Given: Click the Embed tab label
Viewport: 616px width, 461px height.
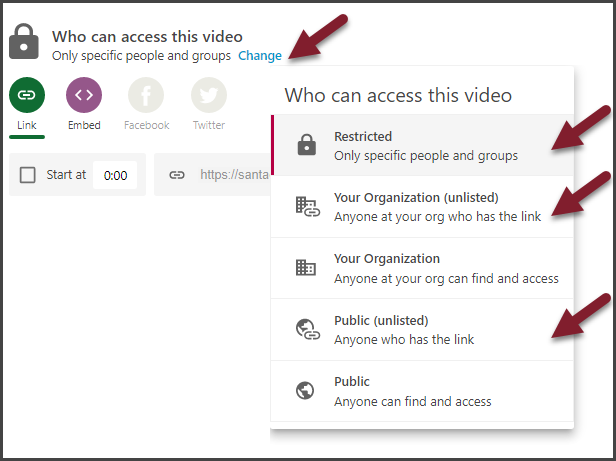Looking at the screenshot, I should [x=84, y=125].
